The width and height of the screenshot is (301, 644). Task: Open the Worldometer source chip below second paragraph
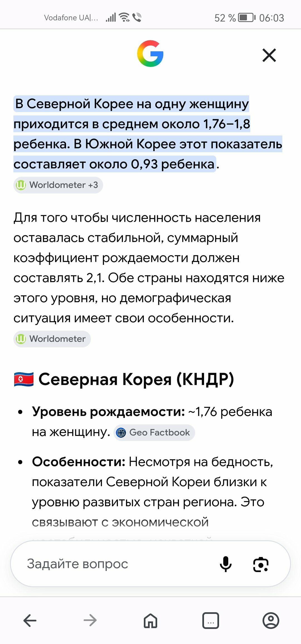52,339
